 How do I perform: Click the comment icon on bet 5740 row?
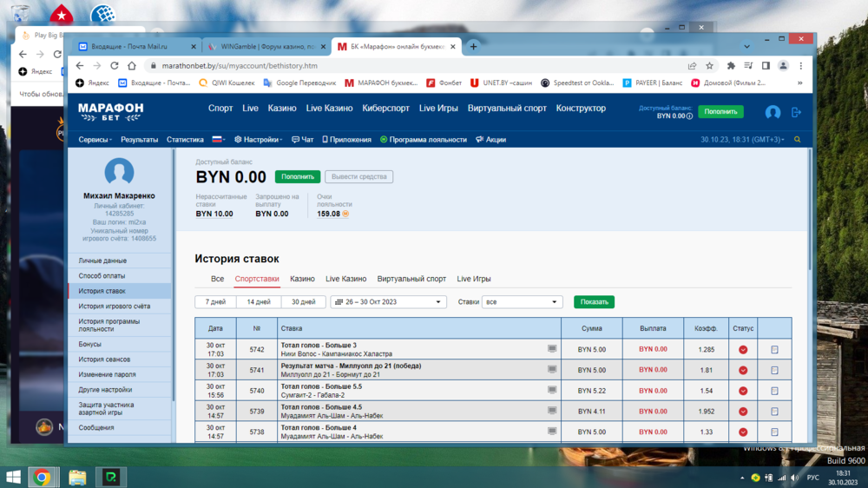click(x=552, y=390)
